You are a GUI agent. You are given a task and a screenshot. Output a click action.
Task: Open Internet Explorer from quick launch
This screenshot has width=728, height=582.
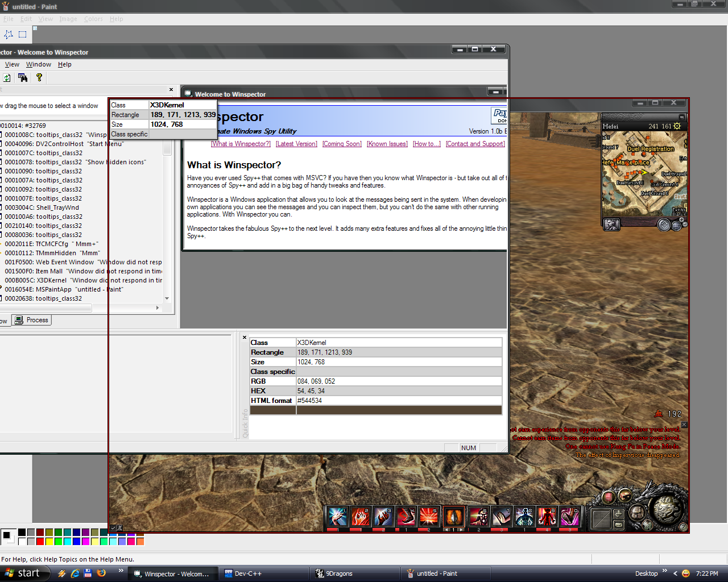coord(75,573)
